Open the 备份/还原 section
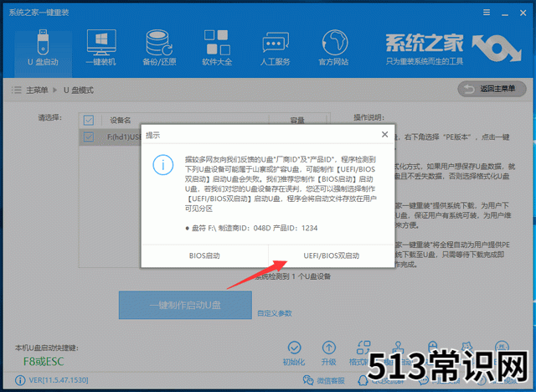Screen dimensions: 536x392 (x=159, y=48)
